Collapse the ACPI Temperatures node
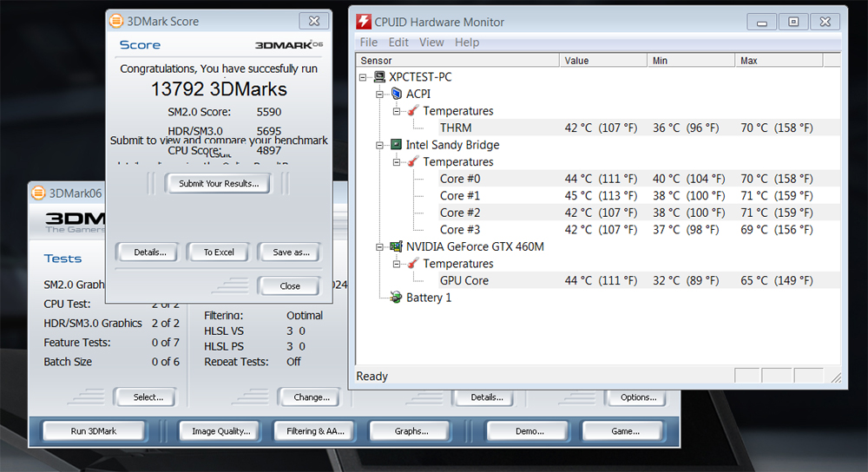Screen dimensions: 868x472 pyautogui.click(x=397, y=111)
